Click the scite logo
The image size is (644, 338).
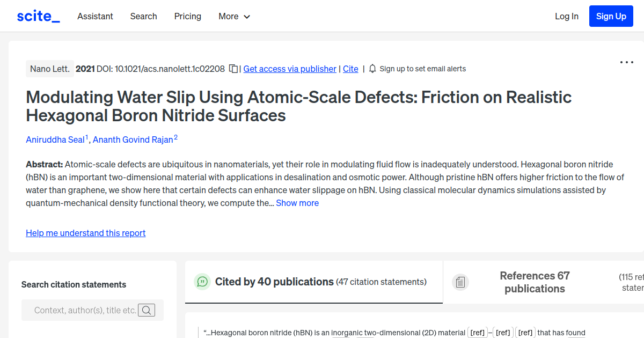[x=38, y=16]
